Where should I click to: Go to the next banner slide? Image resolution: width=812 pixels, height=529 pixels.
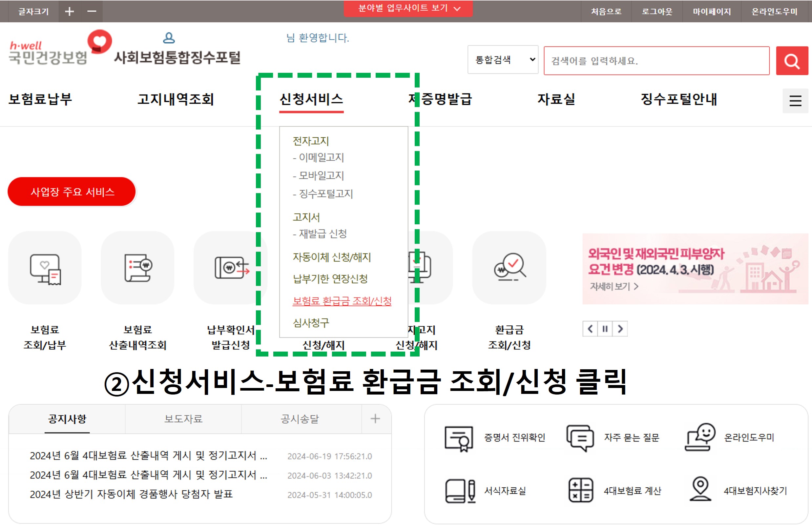point(620,329)
